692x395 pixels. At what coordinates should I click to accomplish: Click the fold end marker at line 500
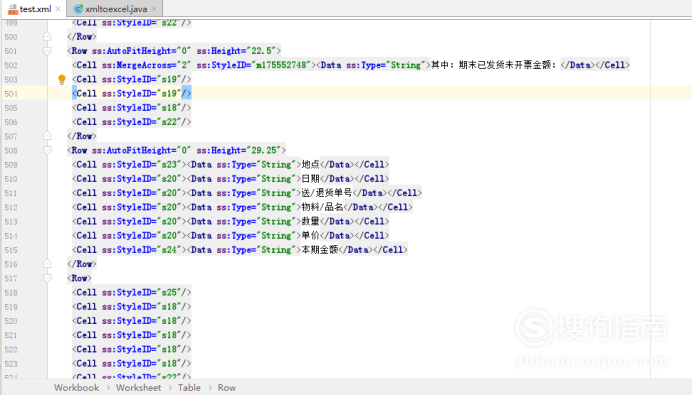[x=47, y=37]
